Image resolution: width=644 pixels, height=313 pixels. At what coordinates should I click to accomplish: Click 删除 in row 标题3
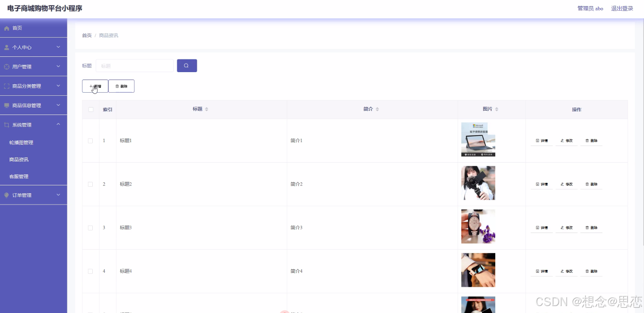tap(591, 228)
